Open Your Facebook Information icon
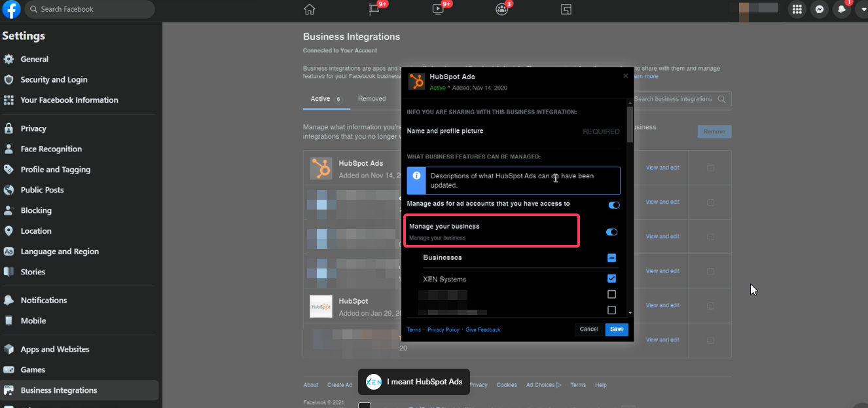The height and width of the screenshot is (408, 868). 9,100
